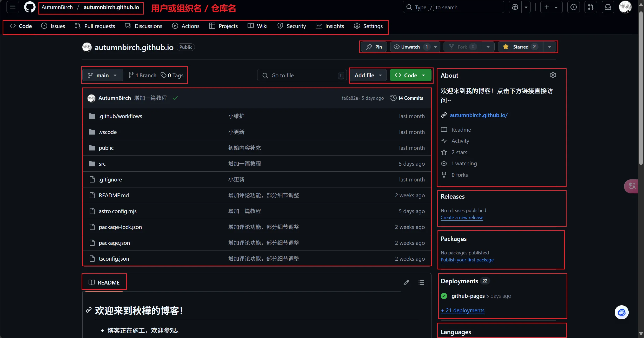Open the astro.config.mjs file
Viewport: 644px width, 338px height.
click(x=118, y=211)
